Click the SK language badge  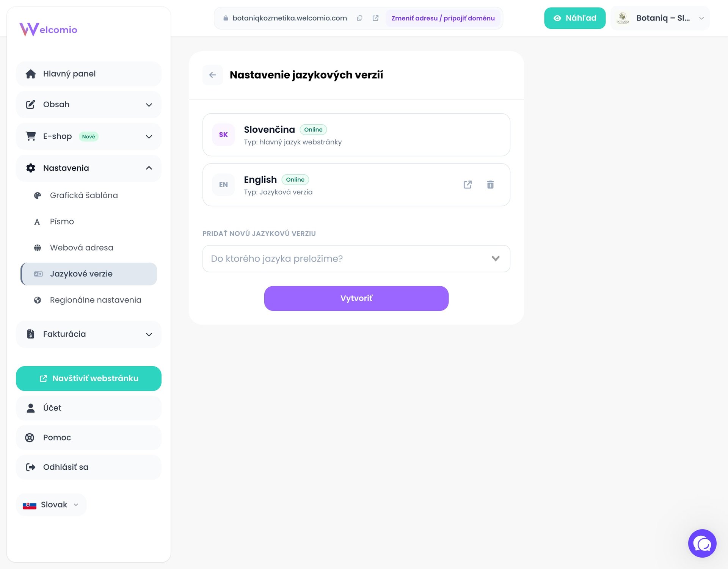pos(223,135)
